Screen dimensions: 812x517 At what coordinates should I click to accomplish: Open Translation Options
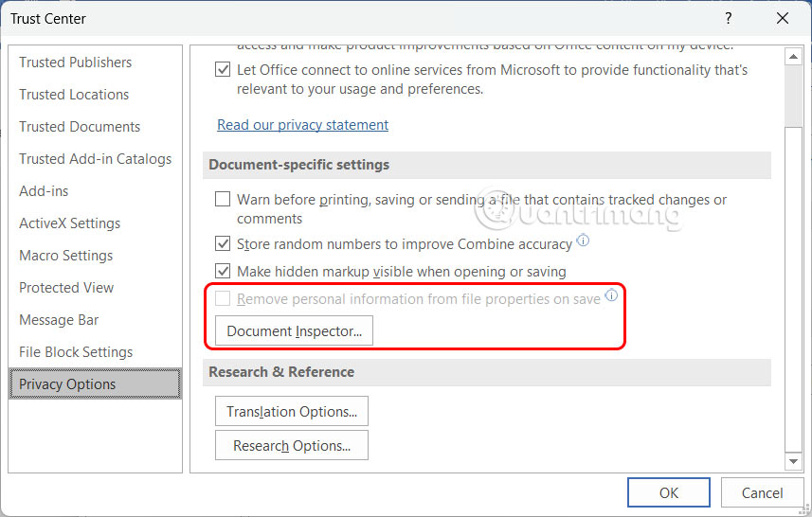[292, 412]
